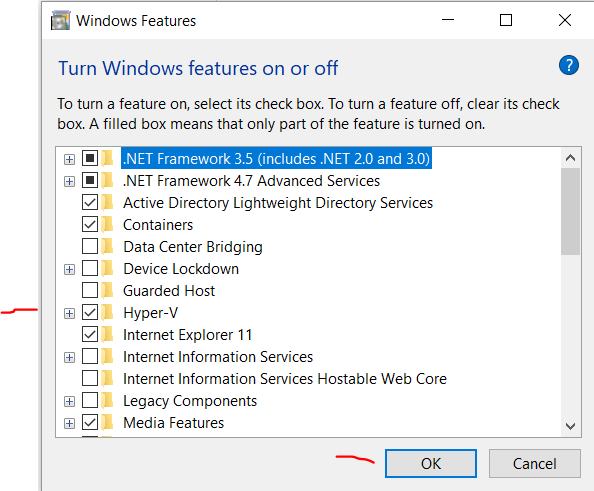594x491 pixels.
Task: Confirm changes with the OK button
Action: pos(431,463)
